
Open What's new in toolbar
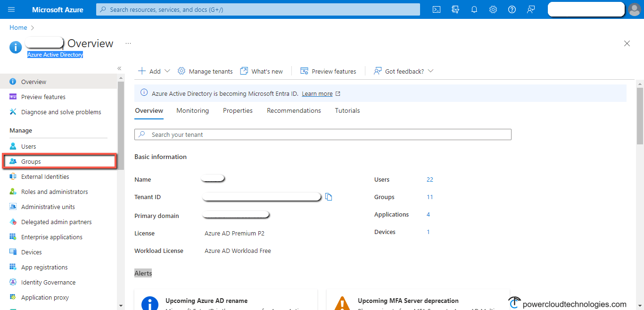pyautogui.click(x=262, y=71)
